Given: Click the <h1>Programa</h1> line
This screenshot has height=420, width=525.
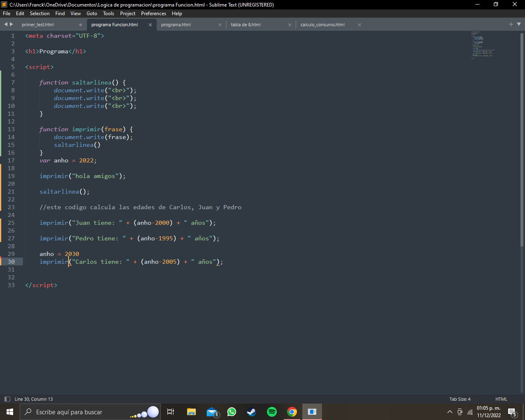Looking at the screenshot, I should (x=55, y=51).
